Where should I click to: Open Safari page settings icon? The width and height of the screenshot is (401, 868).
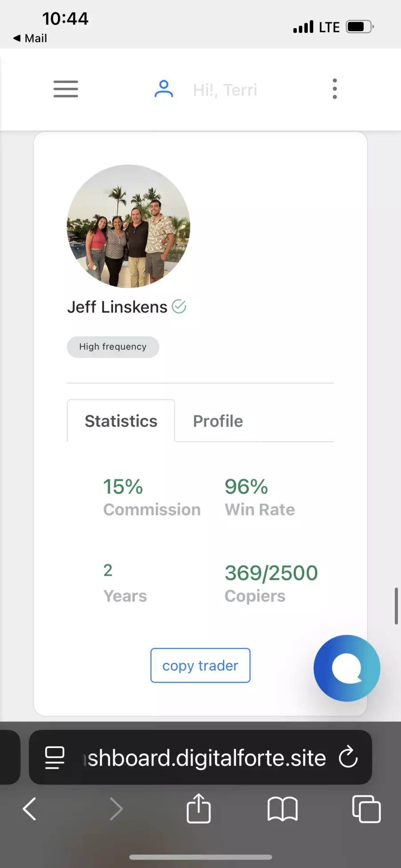point(55,757)
